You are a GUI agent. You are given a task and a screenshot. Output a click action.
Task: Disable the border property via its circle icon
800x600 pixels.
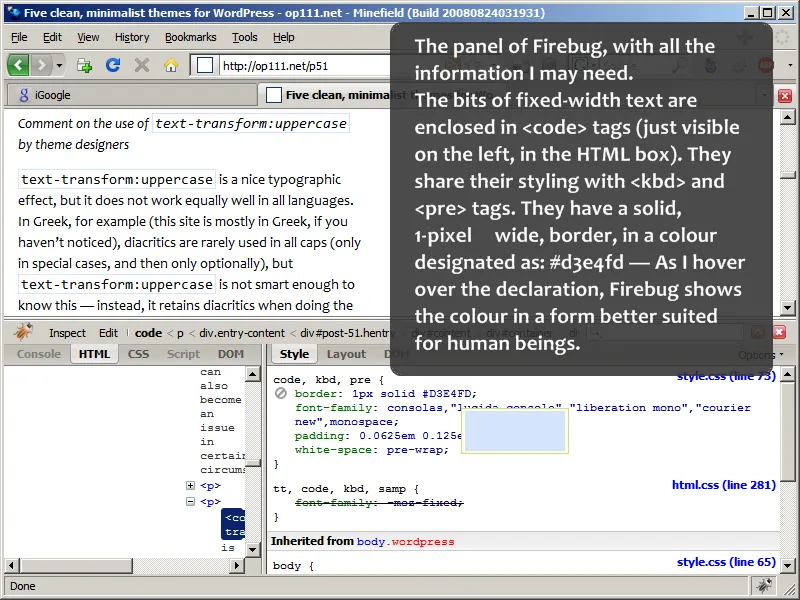click(x=281, y=393)
